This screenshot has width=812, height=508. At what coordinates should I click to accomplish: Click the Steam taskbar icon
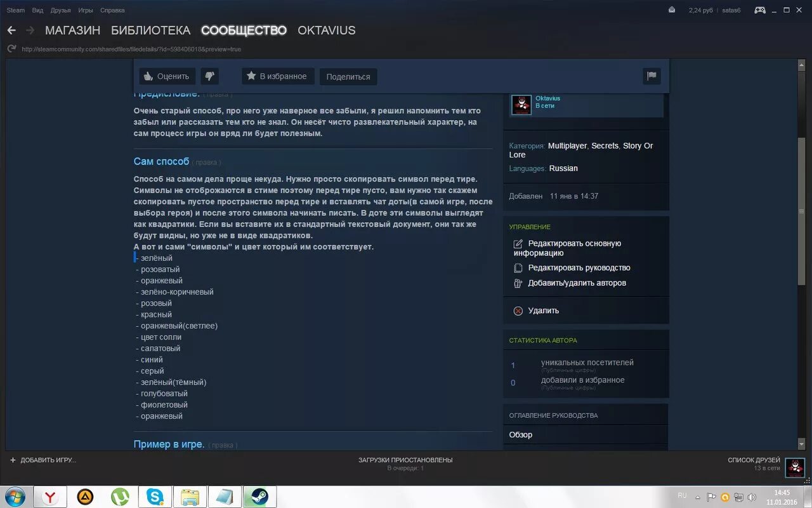(x=259, y=497)
